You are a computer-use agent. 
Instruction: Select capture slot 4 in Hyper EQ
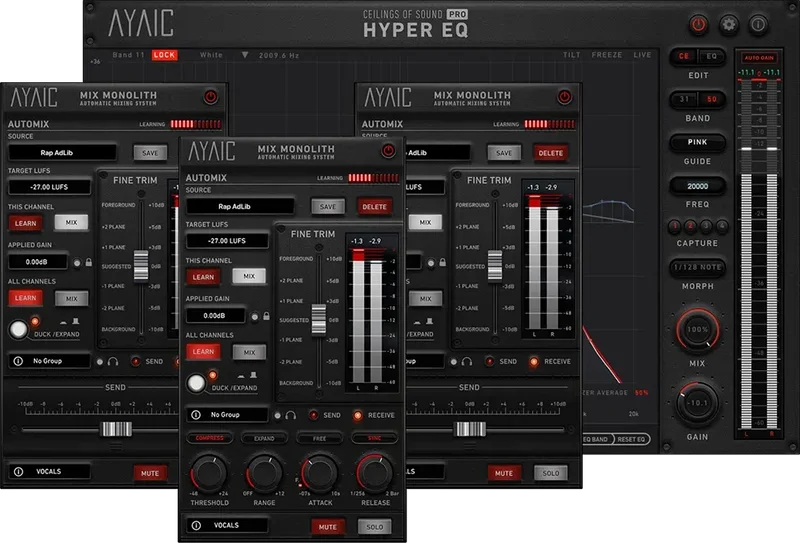722,226
